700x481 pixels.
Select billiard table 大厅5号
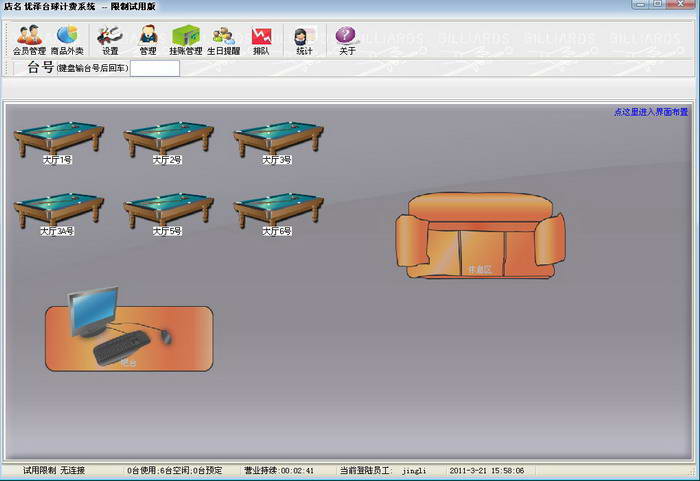pyautogui.click(x=168, y=214)
